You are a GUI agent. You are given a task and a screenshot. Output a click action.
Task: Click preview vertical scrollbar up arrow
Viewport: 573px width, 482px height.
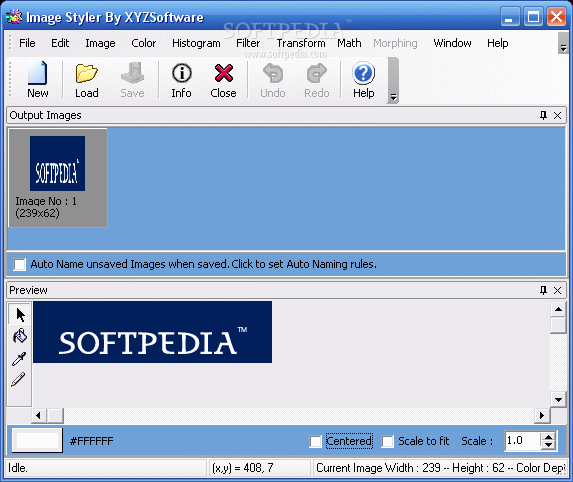pos(558,310)
